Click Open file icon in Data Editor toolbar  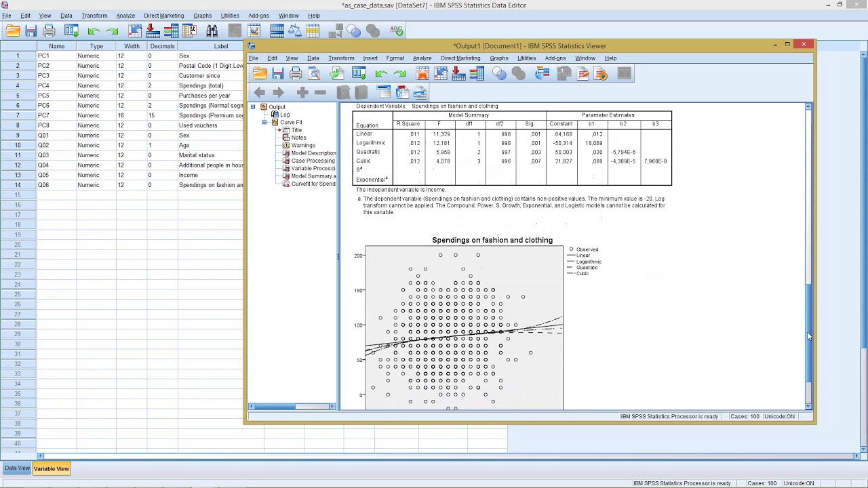click(13, 30)
